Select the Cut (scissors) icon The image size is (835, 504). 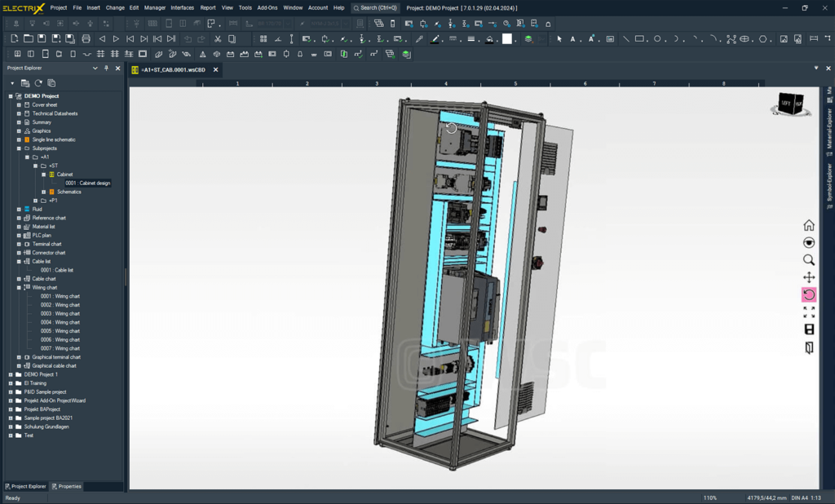217,38
